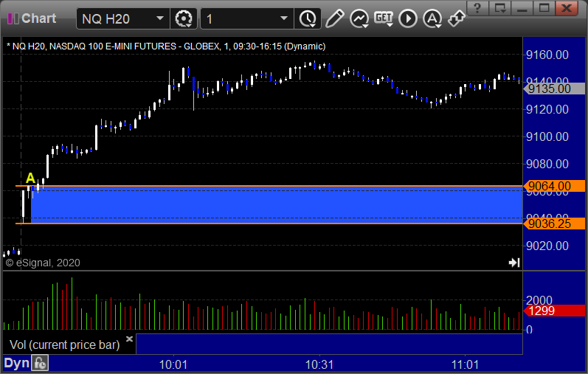
Task: Close the Vol study panel tab
Action: tap(129, 339)
